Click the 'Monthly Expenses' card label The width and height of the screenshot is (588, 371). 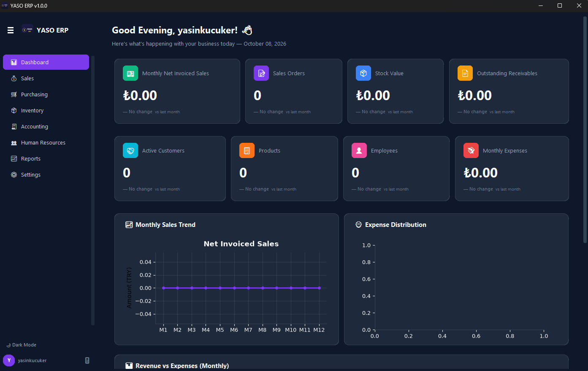[x=505, y=151]
